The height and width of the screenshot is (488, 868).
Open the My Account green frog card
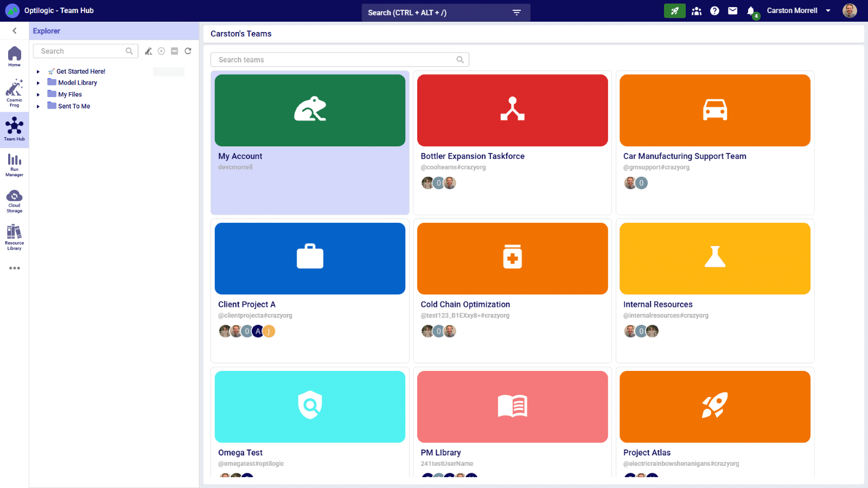tap(310, 110)
